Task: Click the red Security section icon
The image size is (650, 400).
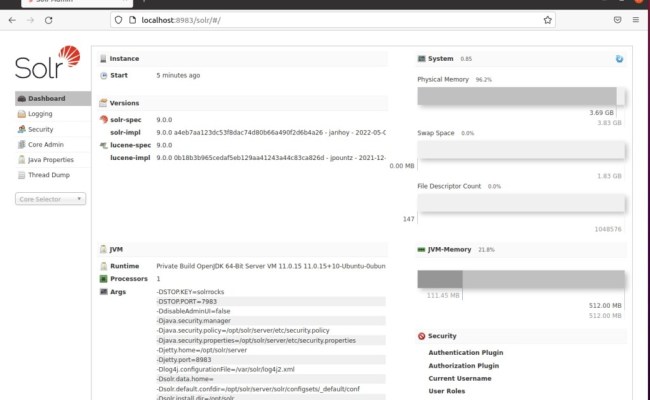Action: point(422,336)
